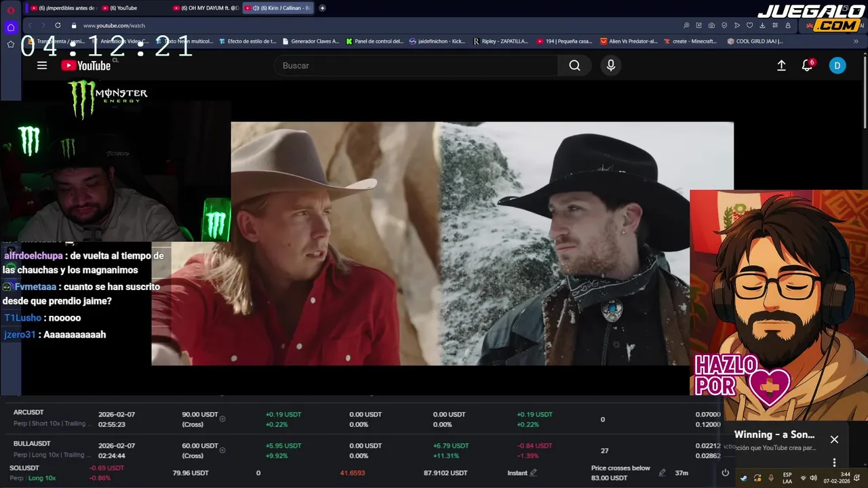Open a new browser tab
Viewport: 868px width, 488px height.
pyautogui.click(x=322, y=8)
